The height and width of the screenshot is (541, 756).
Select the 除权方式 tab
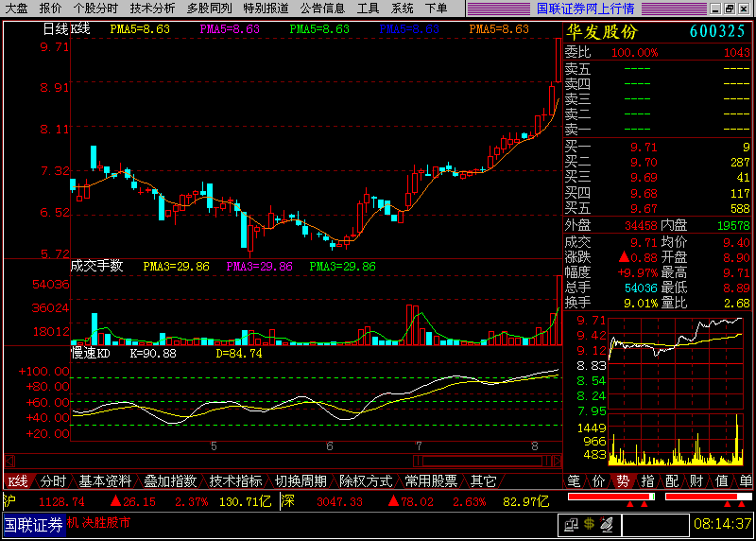[366, 481]
